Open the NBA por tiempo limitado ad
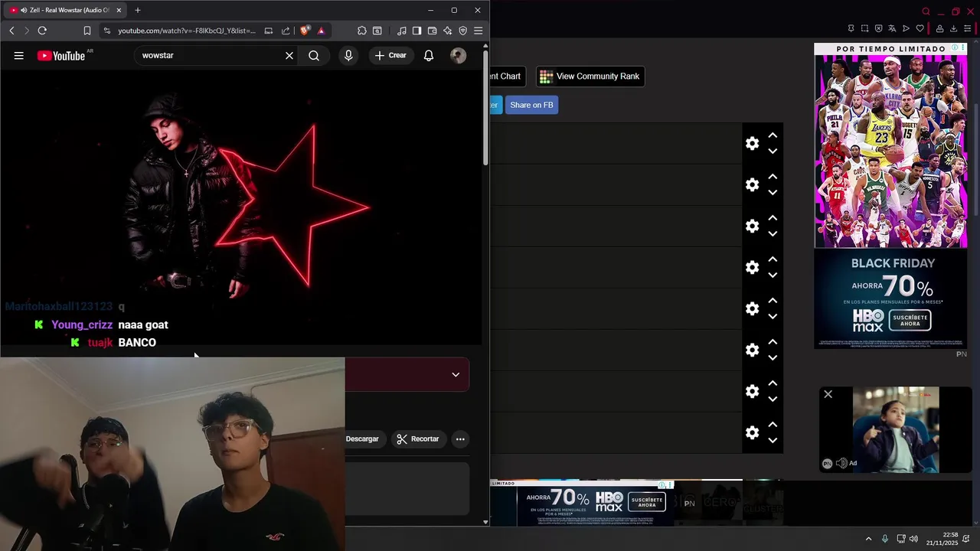 click(x=890, y=145)
